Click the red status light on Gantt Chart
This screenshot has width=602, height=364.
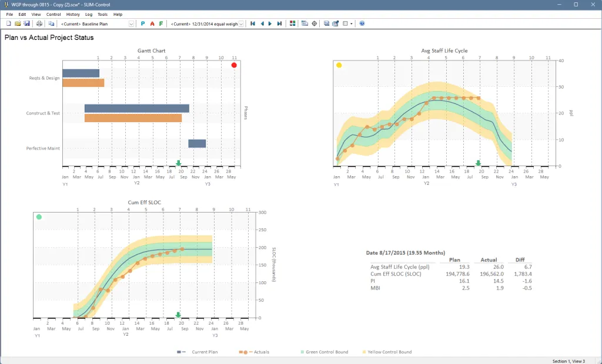coord(234,65)
